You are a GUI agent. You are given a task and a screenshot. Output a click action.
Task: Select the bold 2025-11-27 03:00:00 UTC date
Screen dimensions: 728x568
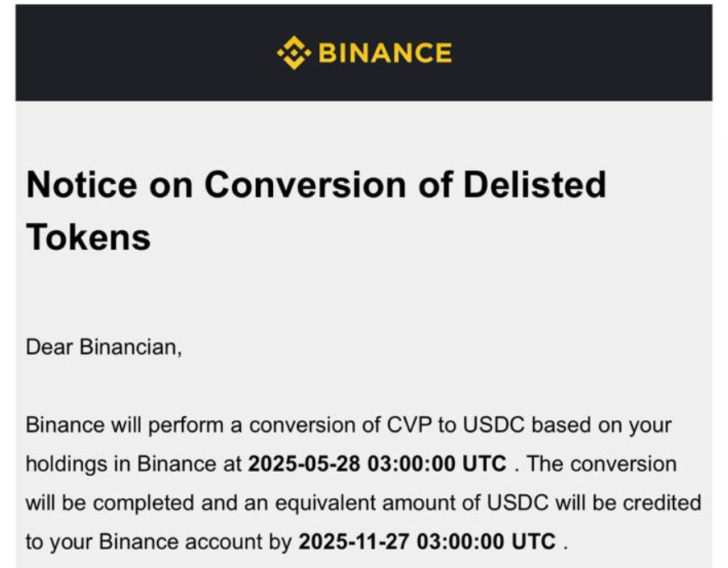427,542
